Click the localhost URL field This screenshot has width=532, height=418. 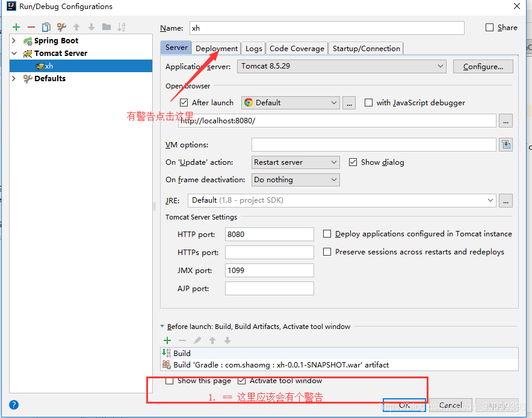pyautogui.click(x=337, y=121)
